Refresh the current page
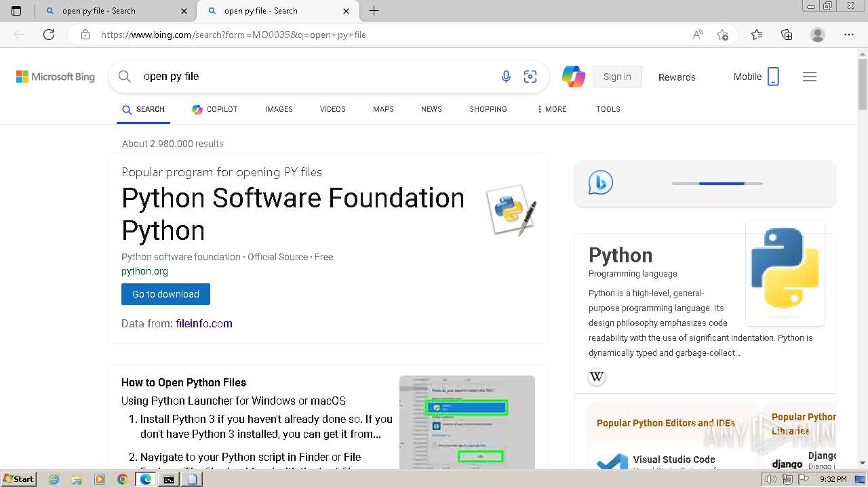Screen dimensions: 868x488 click(49, 35)
